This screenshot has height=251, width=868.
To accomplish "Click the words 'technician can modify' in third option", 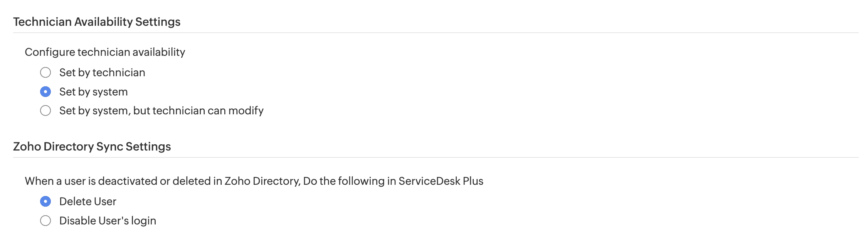I will coord(208,111).
